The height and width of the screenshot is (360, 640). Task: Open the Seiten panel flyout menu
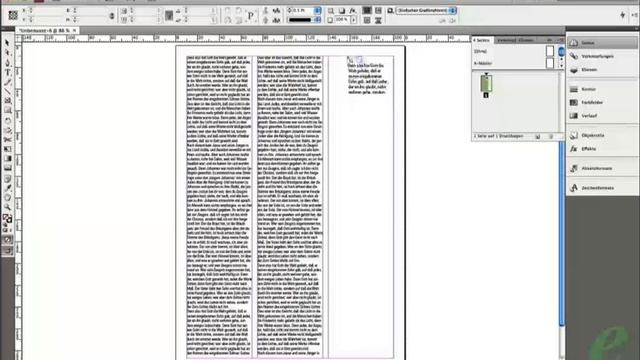(x=560, y=40)
